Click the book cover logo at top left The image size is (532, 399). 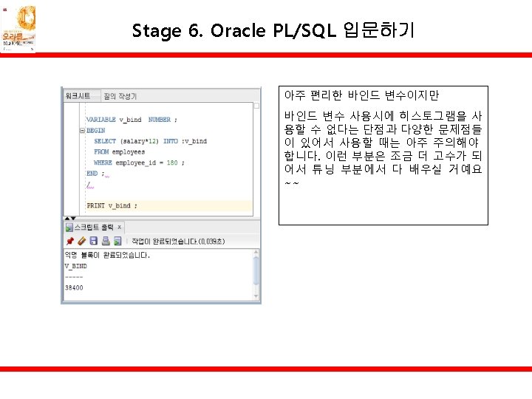pos(18,29)
